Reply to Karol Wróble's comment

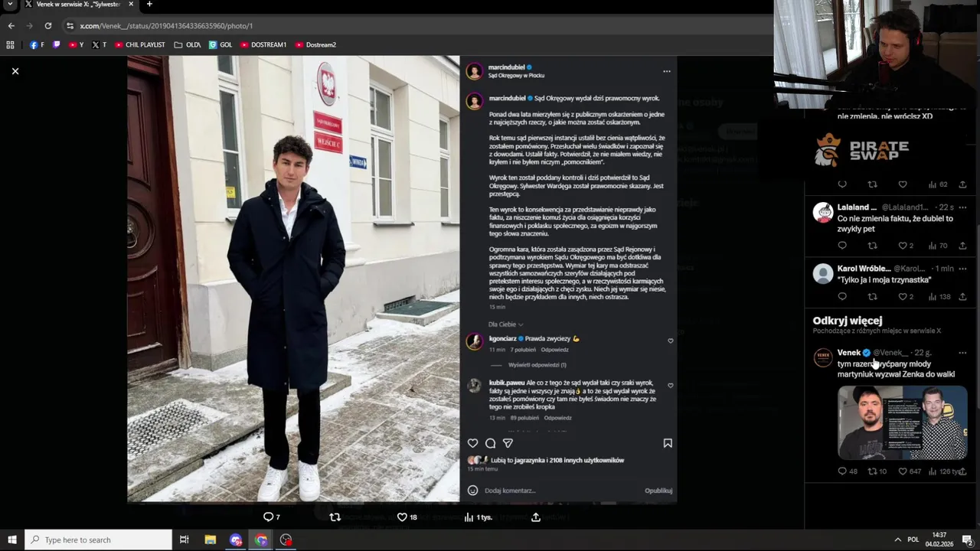tap(842, 296)
